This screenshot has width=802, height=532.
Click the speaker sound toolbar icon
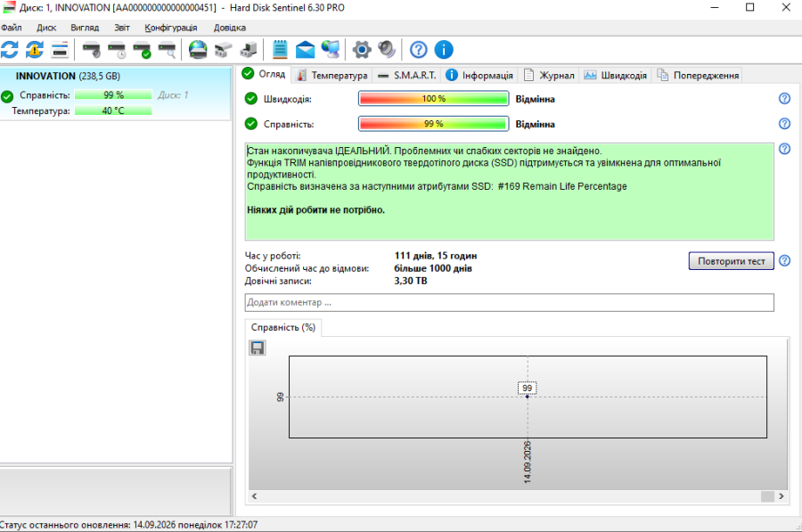tap(387, 50)
